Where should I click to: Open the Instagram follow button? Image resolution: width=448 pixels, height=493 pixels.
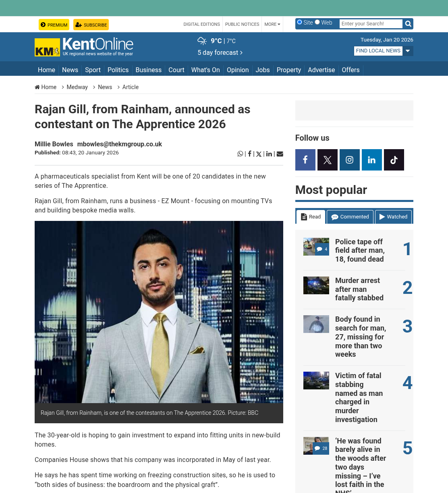pos(350,160)
